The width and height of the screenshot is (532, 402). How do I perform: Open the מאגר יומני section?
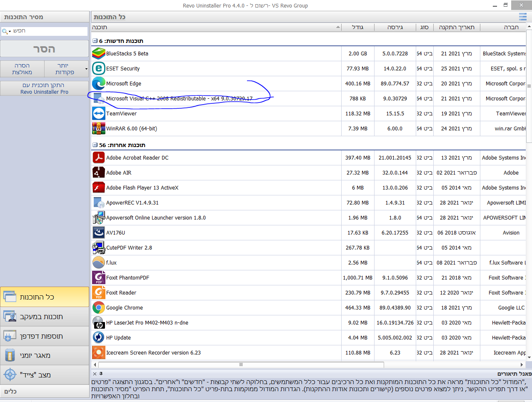click(x=45, y=355)
